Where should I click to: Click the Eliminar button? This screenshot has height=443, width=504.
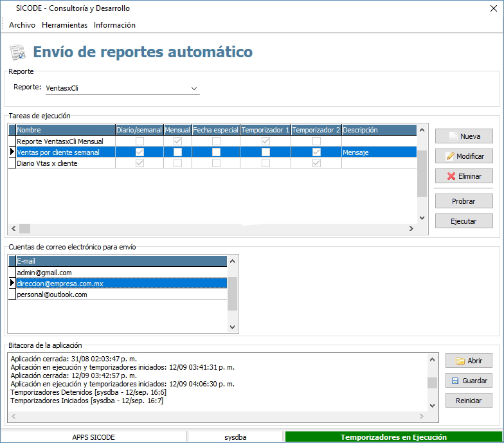464,176
